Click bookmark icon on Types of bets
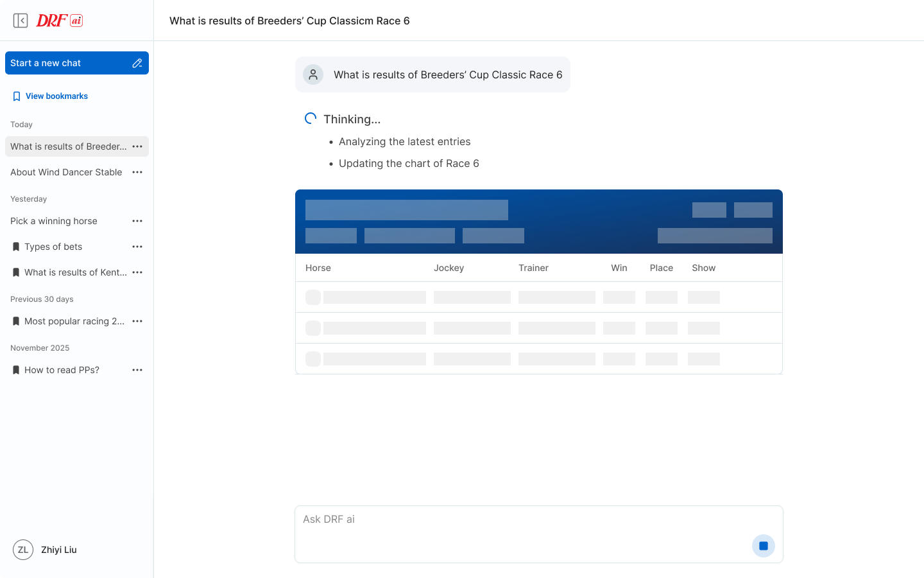This screenshot has height=578, width=924. click(16, 247)
